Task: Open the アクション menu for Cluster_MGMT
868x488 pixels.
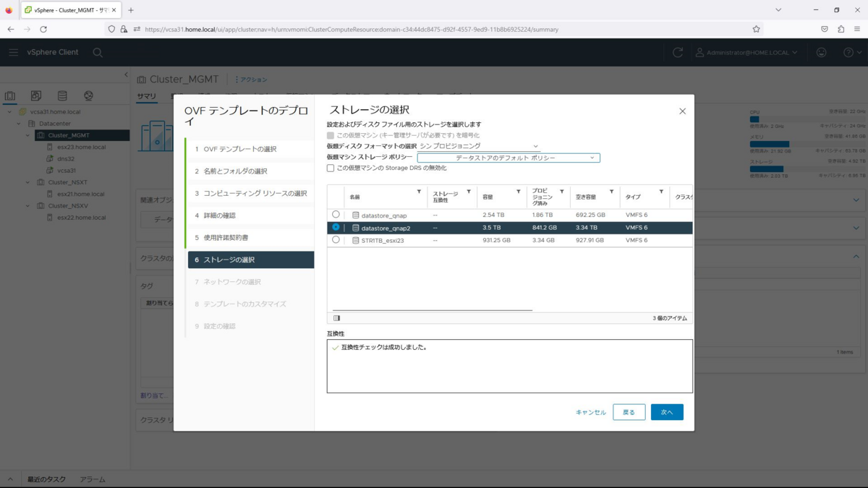Action: click(x=251, y=80)
